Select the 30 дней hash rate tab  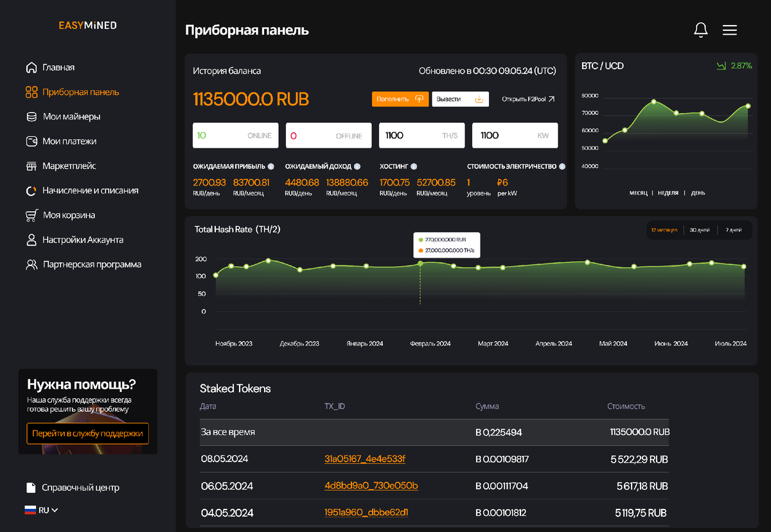700,230
